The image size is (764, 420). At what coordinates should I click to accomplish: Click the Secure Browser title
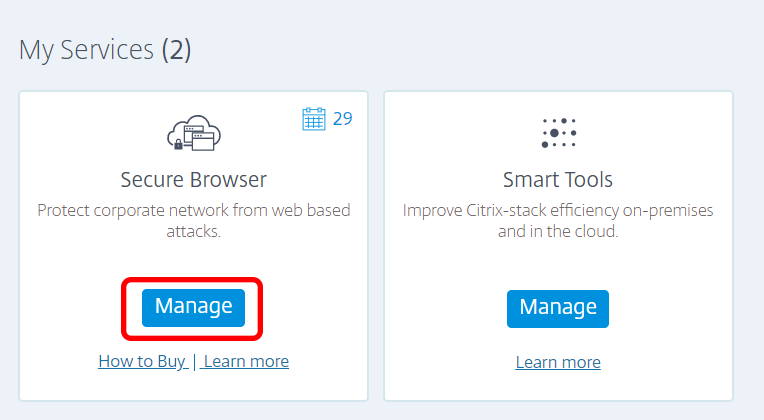(x=193, y=180)
